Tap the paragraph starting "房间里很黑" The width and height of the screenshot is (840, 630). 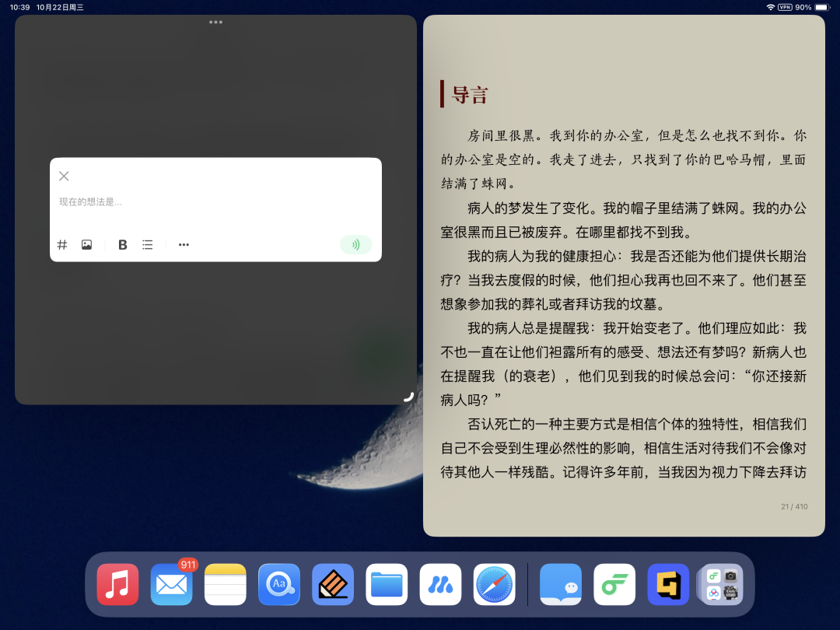(x=624, y=159)
